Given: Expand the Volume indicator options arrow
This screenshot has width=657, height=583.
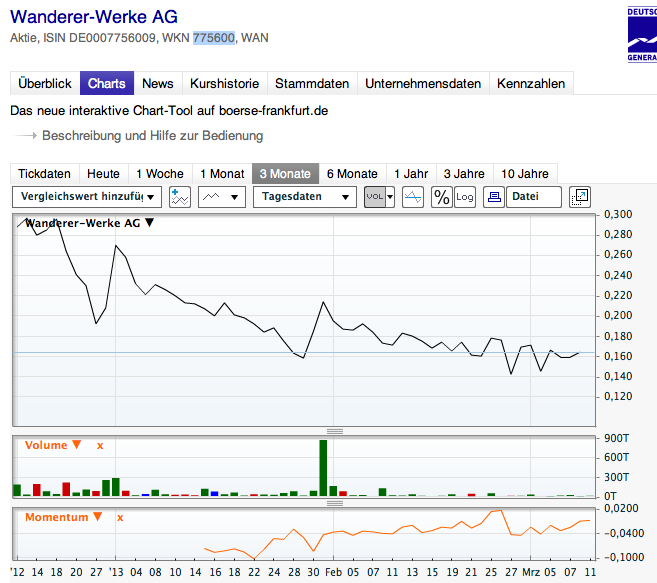Looking at the screenshot, I should (x=77, y=445).
